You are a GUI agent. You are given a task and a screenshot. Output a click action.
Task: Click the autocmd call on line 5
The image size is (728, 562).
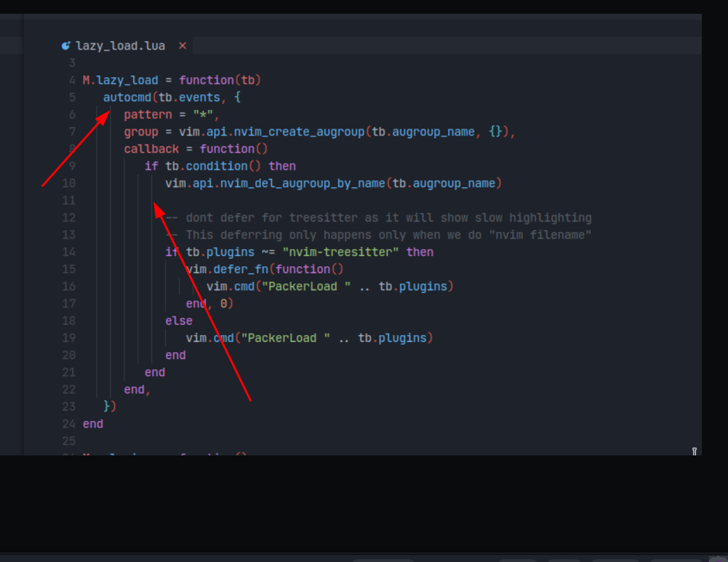click(x=127, y=97)
